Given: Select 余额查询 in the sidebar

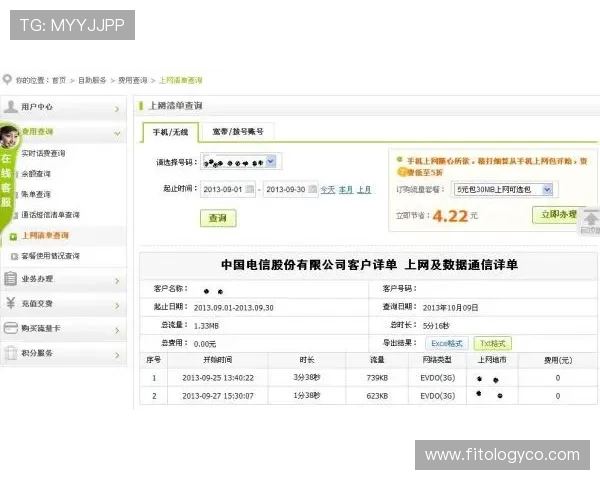Looking at the screenshot, I should (36, 173).
